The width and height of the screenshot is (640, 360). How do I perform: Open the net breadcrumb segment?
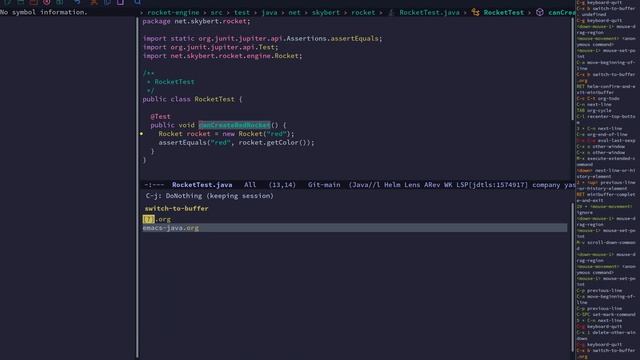click(x=294, y=12)
